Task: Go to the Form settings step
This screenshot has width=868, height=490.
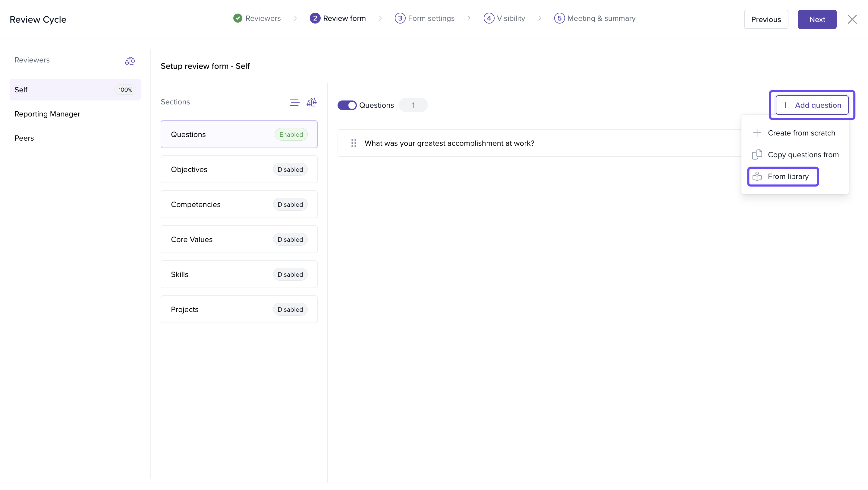Action: coord(431,18)
